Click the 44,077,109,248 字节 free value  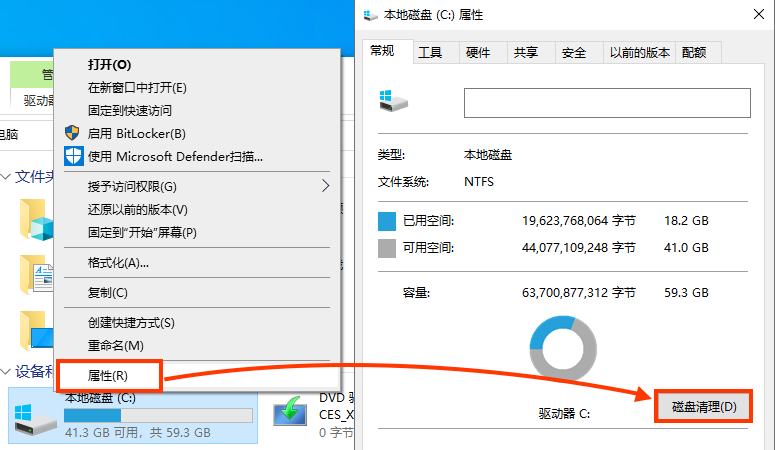click(578, 248)
